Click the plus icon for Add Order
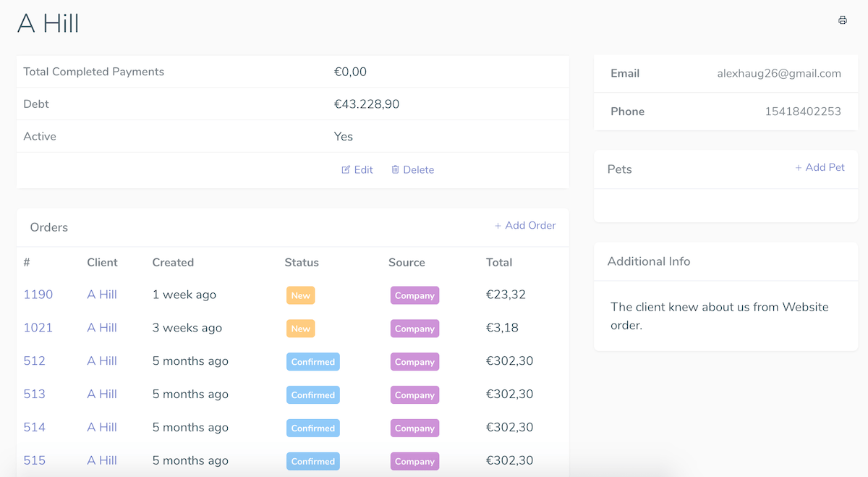 coord(498,226)
